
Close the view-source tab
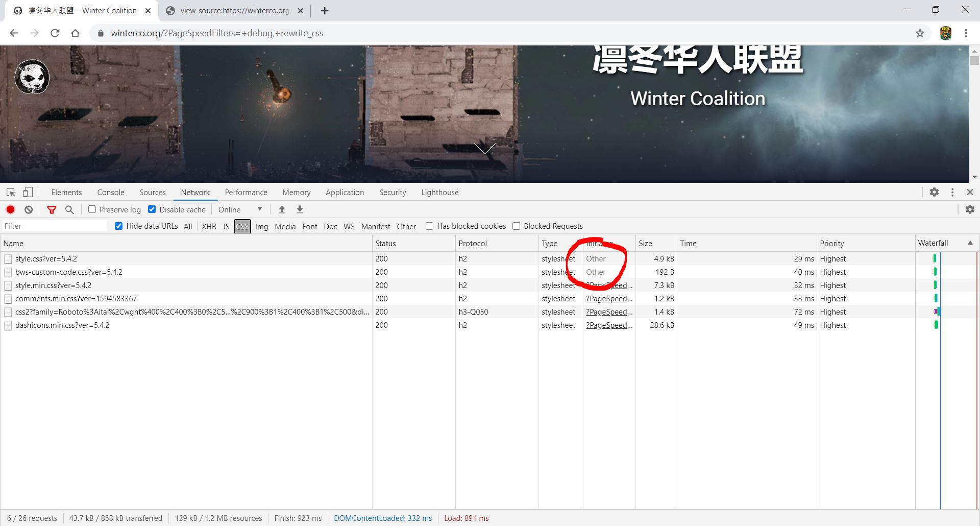[x=301, y=11]
